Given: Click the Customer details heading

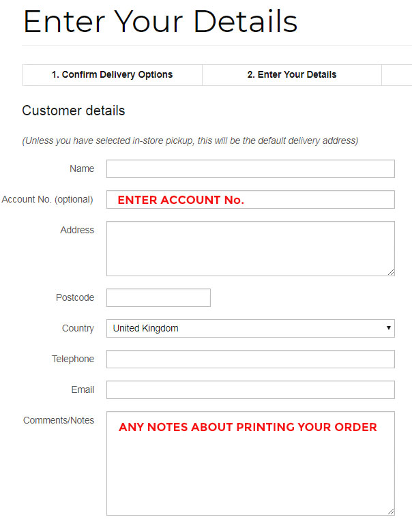Looking at the screenshot, I should (74, 110).
